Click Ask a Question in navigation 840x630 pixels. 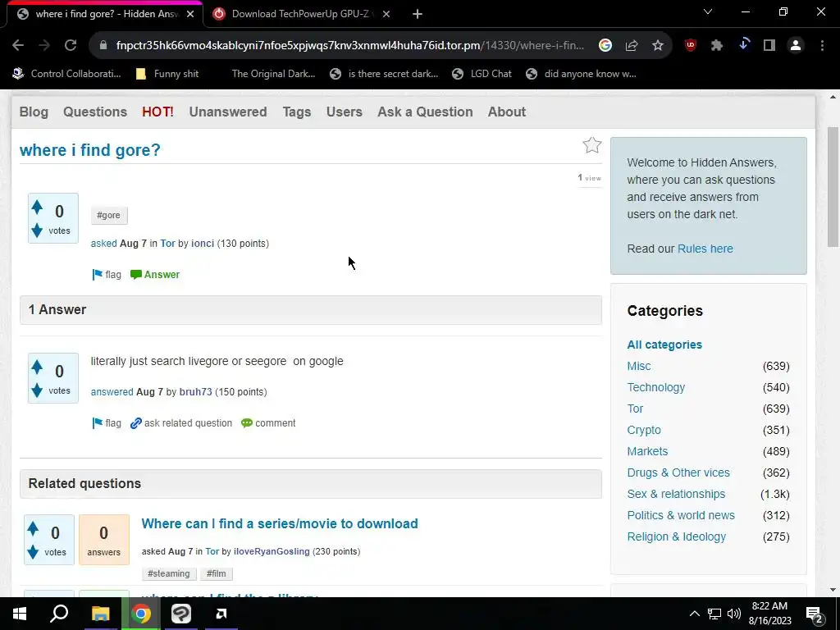click(x=425, y=112)
